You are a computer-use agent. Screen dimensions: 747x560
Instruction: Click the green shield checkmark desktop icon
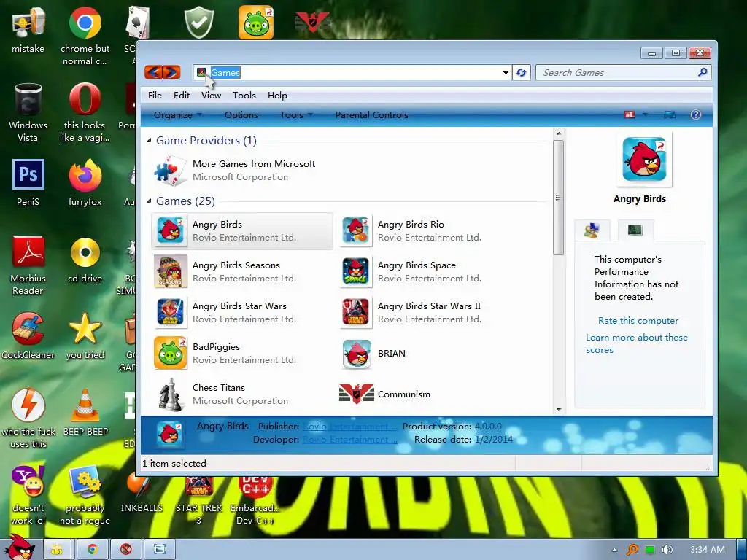pos(199,22)
